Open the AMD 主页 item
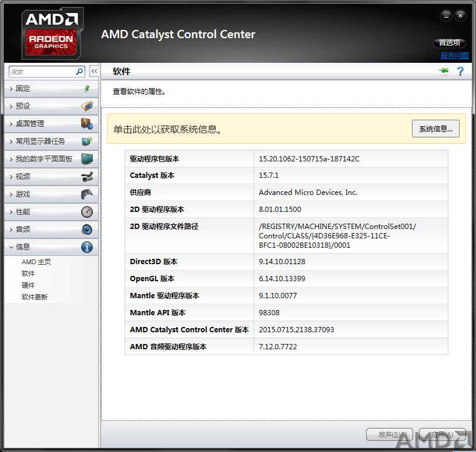 [36, 262]
